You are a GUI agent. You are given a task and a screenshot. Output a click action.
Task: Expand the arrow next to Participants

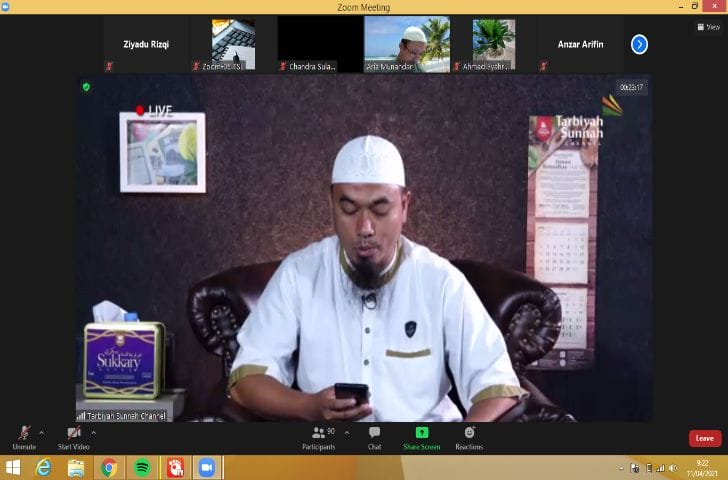click(x=347, y=433)
